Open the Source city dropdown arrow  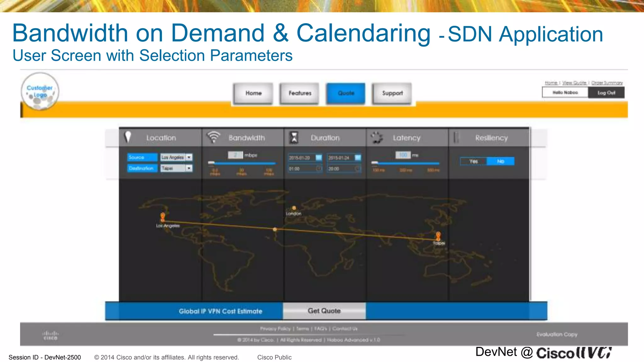(x=189, y=157)
